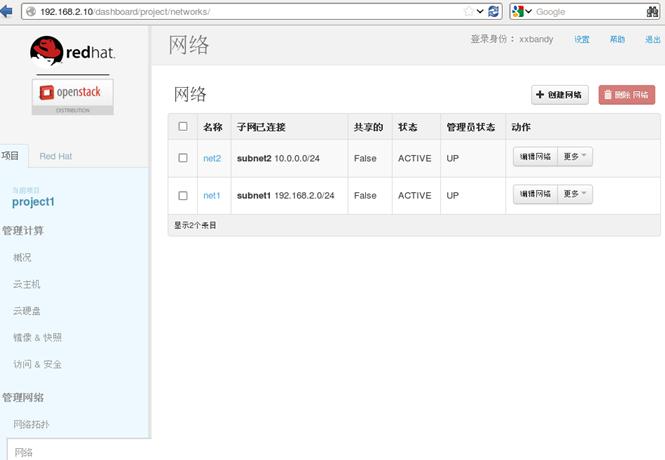Screen dimensions: 665x460
Task: Open the 网络拓扑 sidebar item
Action: (x=31, y=424)
